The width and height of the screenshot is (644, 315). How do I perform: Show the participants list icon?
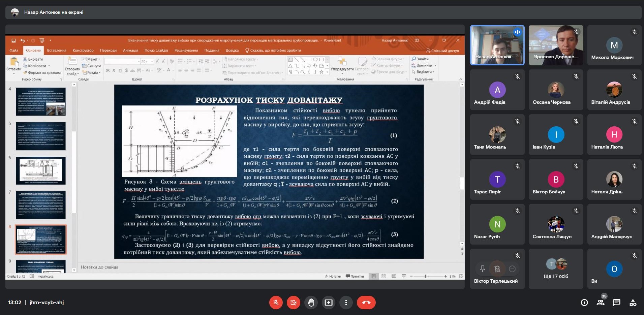point(601,303)
